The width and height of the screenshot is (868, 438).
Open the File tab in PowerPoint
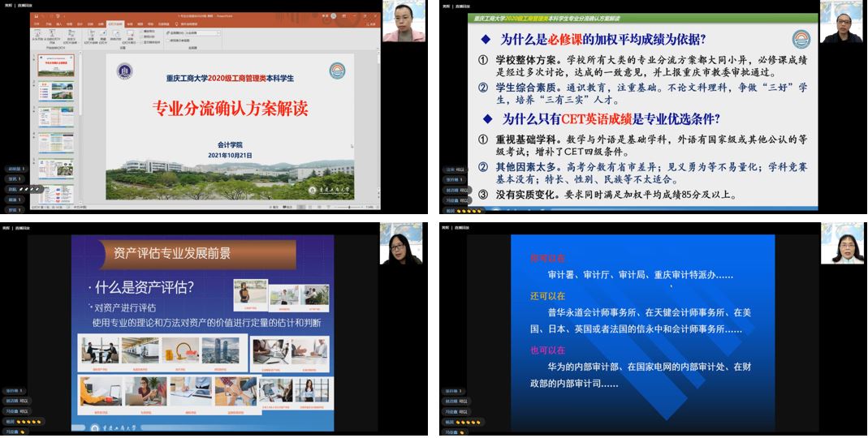36,24
